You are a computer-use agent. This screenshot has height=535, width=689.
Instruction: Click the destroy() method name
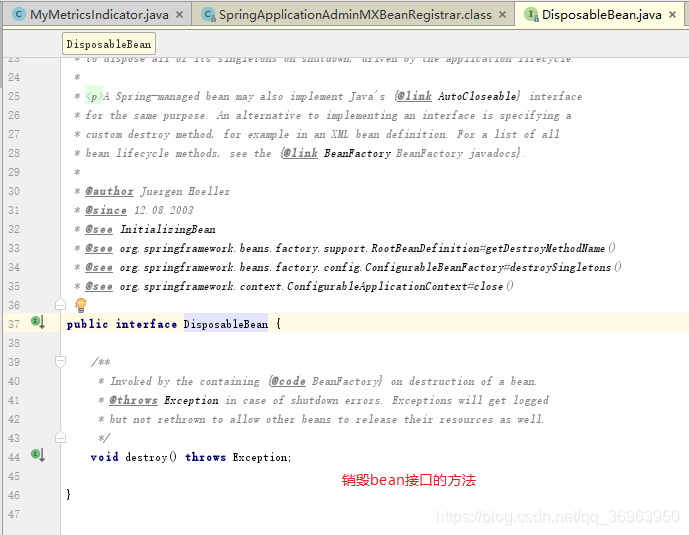151,457
